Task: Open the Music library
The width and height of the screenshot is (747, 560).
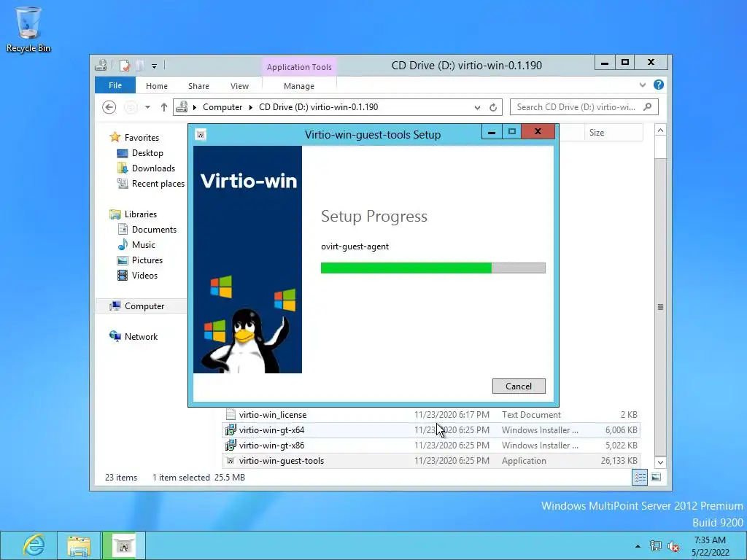Action: (x=144, y=245)
